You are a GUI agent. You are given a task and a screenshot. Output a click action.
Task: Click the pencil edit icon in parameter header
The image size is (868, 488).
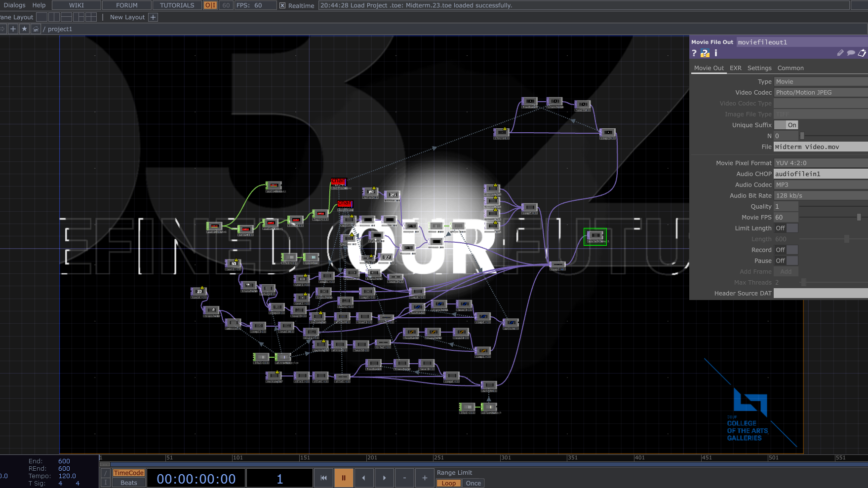(x=840, y=53)
